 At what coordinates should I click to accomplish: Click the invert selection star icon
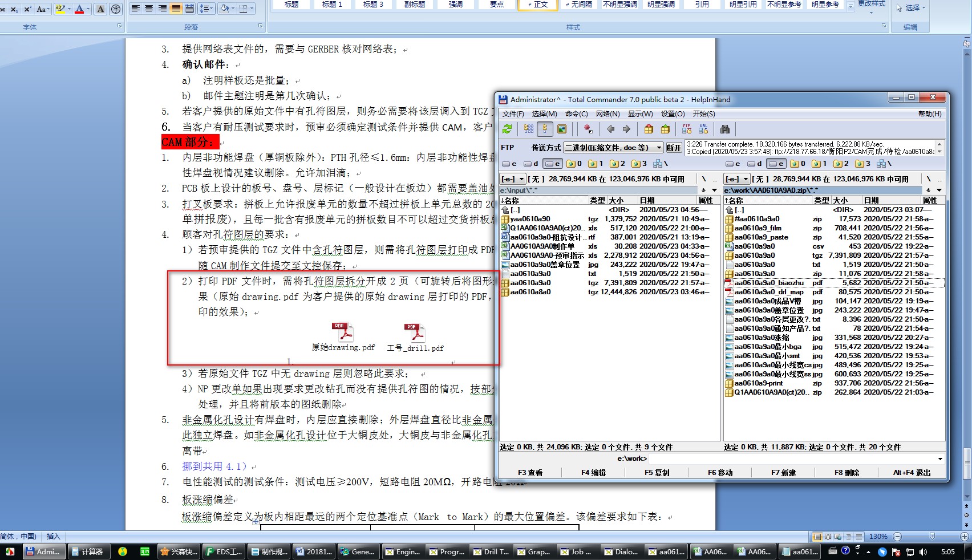point(588,129)
